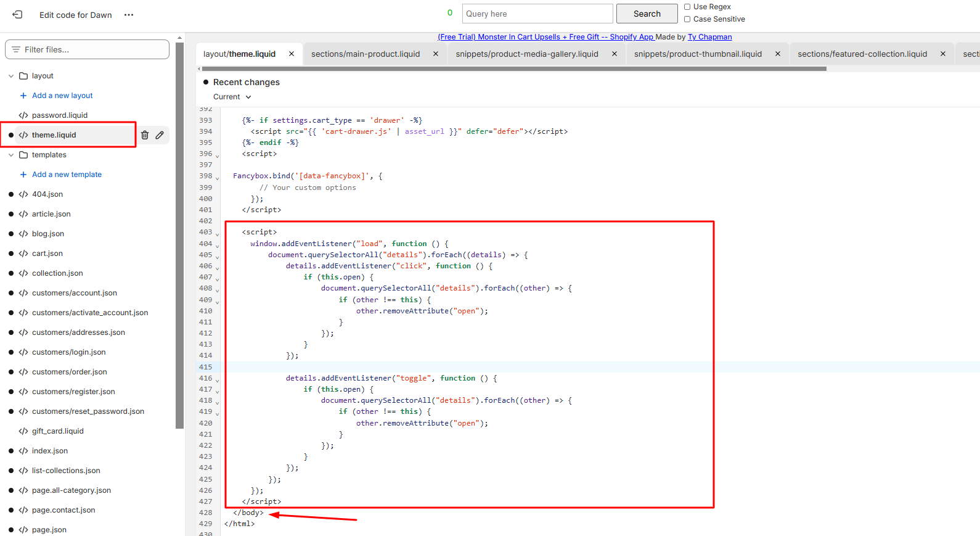Click the filter icon in the Filter files box
980x536 pixels.
16,49
